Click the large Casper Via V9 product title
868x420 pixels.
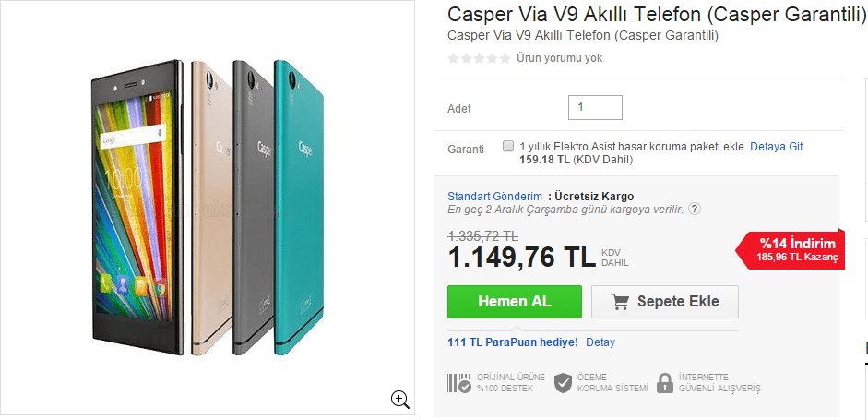656,15
